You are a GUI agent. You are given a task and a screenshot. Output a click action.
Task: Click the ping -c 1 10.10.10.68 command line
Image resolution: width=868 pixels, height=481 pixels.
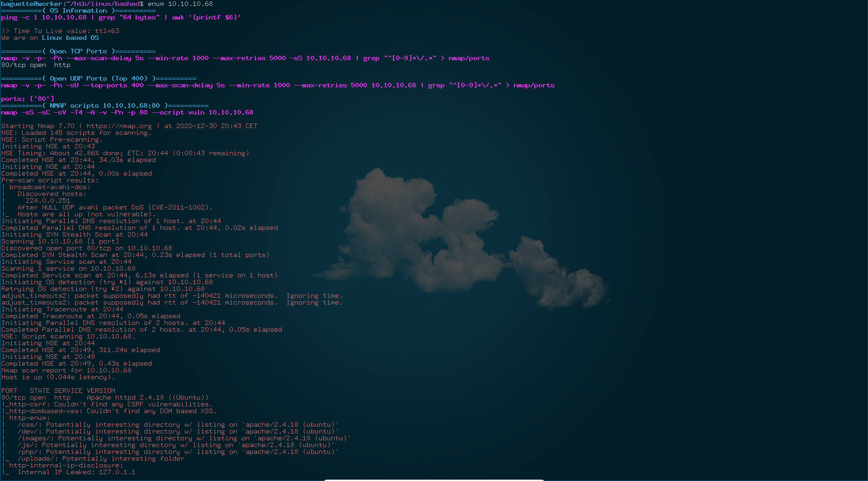coord(121,17)
